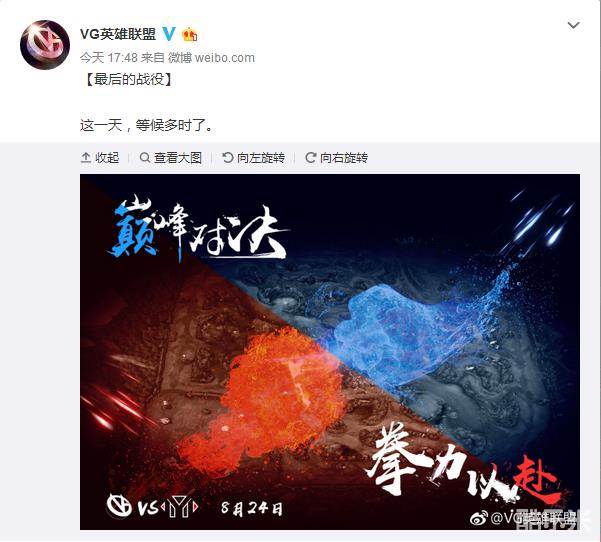Screen dimensions: 601x542
Task: Click the expanded match poster image
Action: tap(330, 352)
